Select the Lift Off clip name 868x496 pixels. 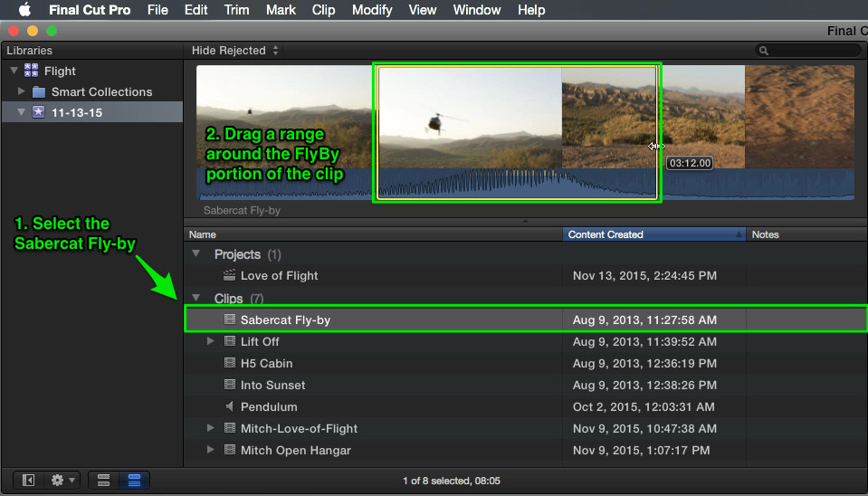[260, 341]
